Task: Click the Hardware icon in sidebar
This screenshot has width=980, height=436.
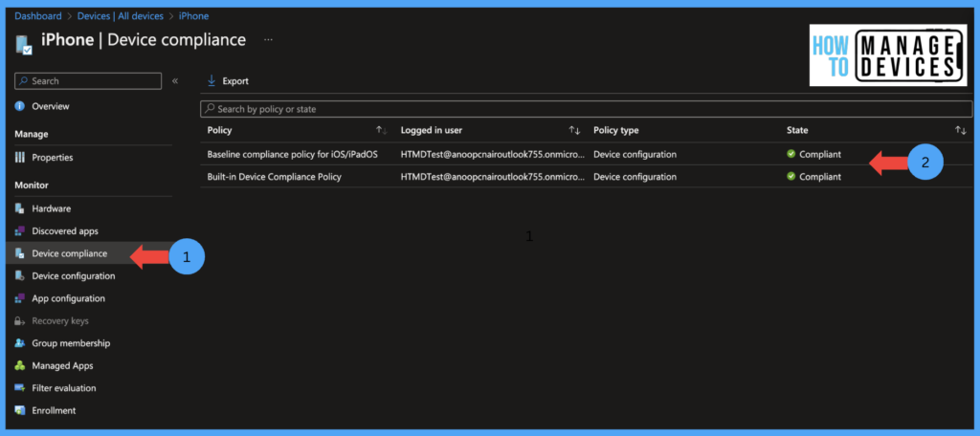Action: click(19, 208)
